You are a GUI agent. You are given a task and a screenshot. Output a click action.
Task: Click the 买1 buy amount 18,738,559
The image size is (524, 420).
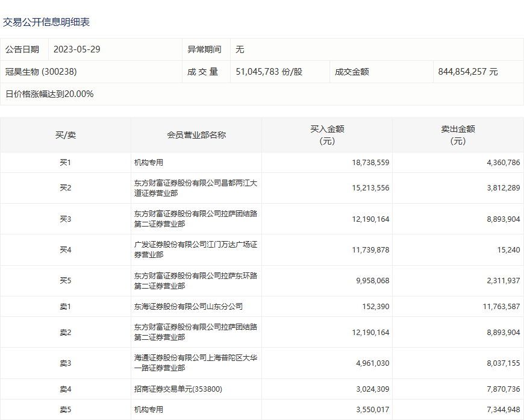[x=370, y=163]
